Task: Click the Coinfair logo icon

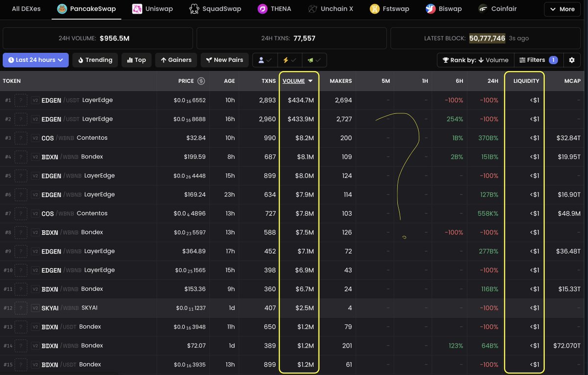Action: pos(483,9)
